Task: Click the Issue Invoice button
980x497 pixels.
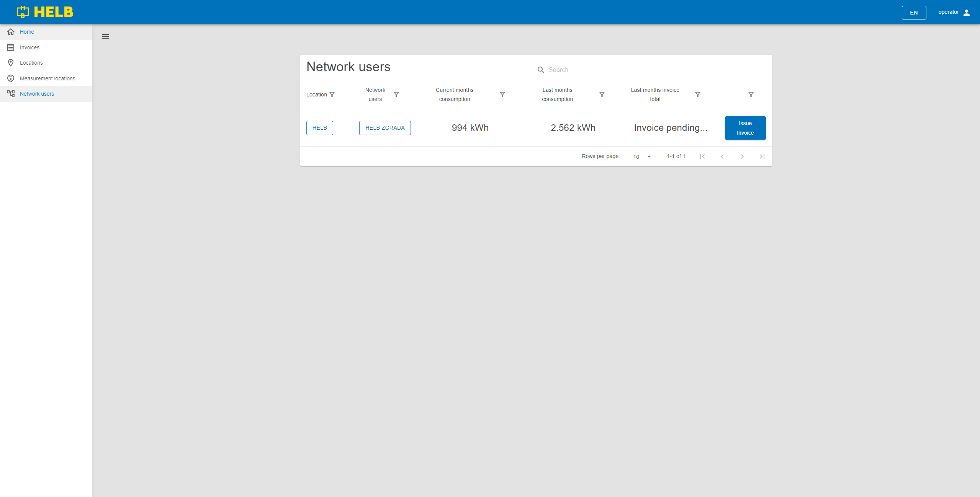Action: click(745, 128)
